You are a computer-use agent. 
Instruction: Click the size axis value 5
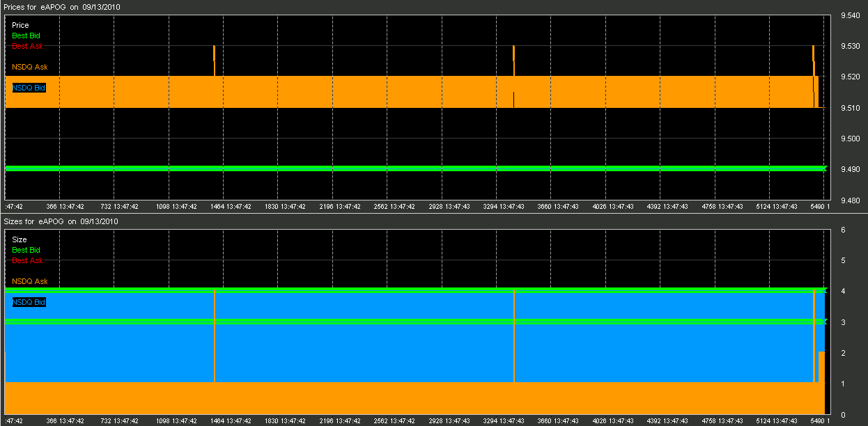pyautogui.click(x=843, y=260)
